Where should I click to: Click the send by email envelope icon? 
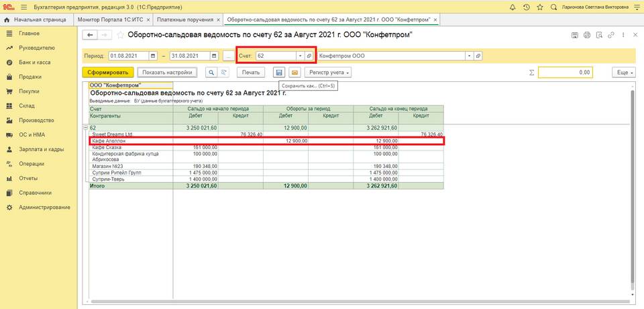point(294,72)
